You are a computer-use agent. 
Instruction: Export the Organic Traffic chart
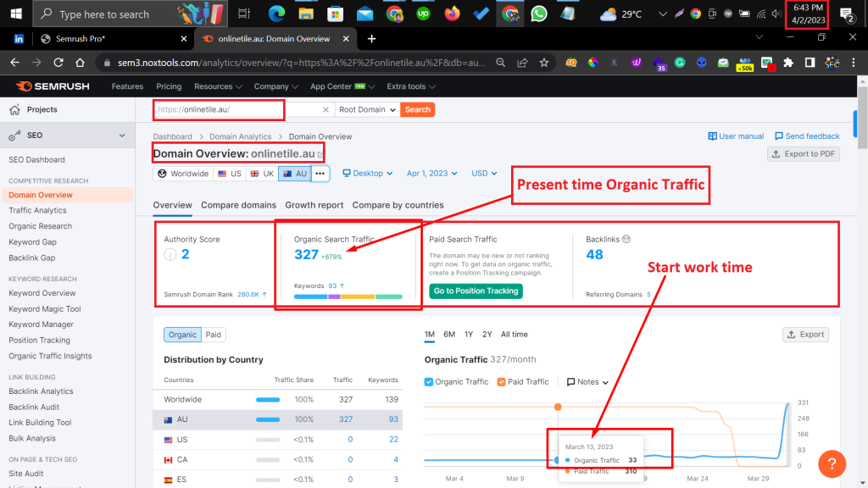pos(805,334)
